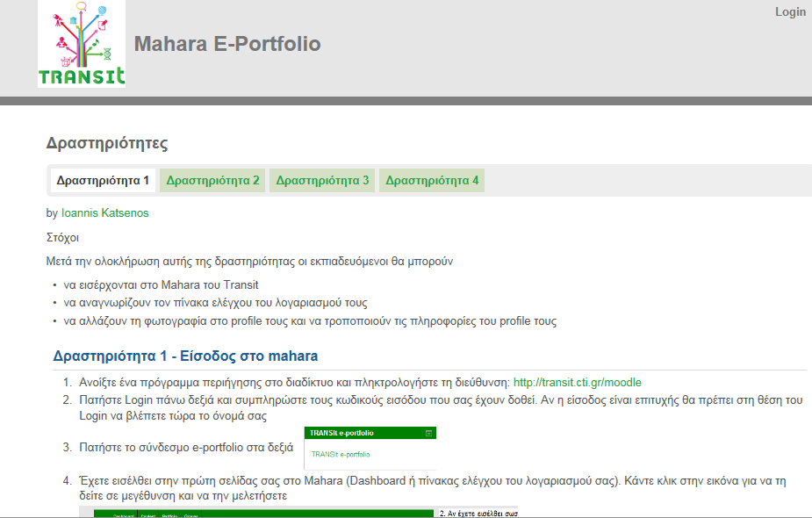Click the TRANSIt e-portfolio block screenshot
The image size is (812, 518).
coord(370,448)
